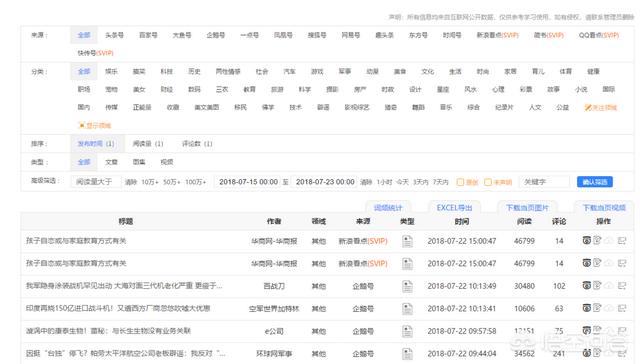Tick the 原创 checkbox in advanced filters
640x364 pixels.
click(x=460, y=182)
